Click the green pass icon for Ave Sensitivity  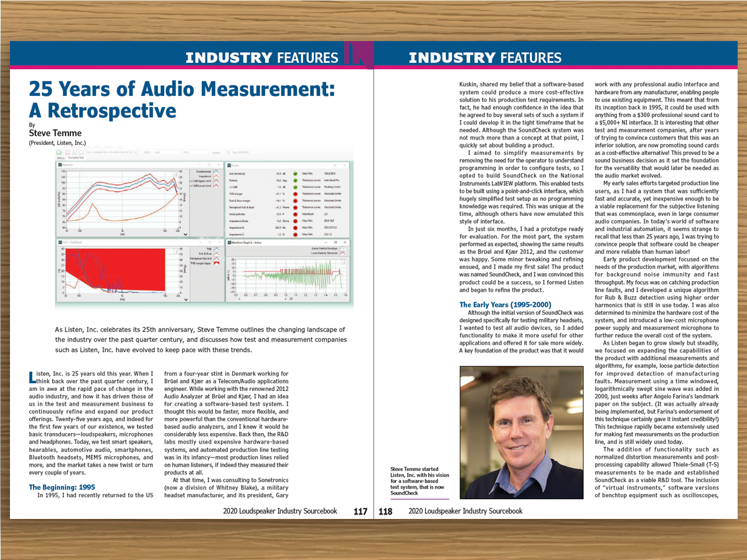[x=295, y=174]
